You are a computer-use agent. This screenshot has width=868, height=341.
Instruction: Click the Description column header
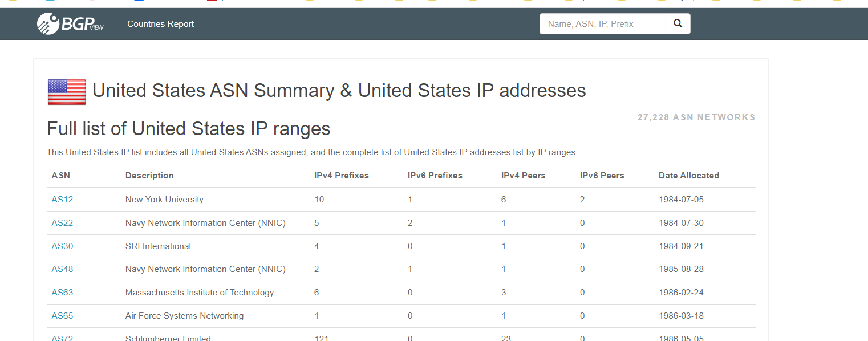149,176
